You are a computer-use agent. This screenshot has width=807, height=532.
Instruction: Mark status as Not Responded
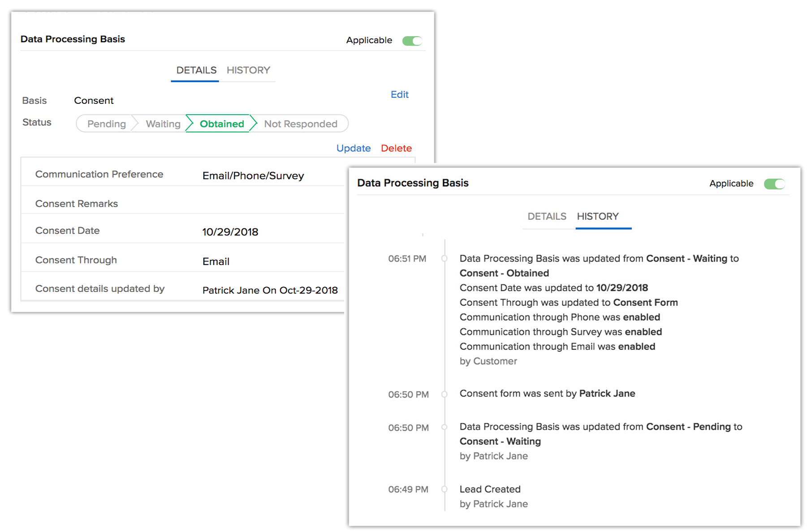[300, 124]
